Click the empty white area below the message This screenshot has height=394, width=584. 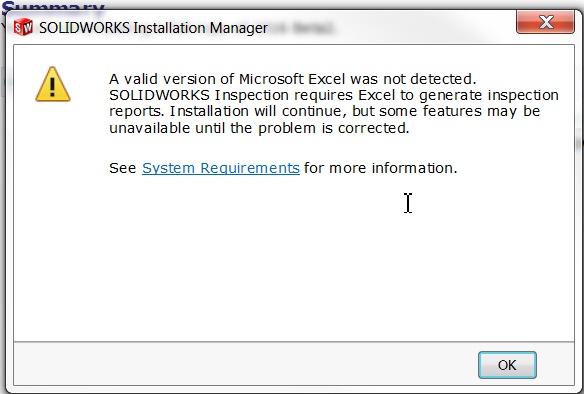tap(294, 268)
